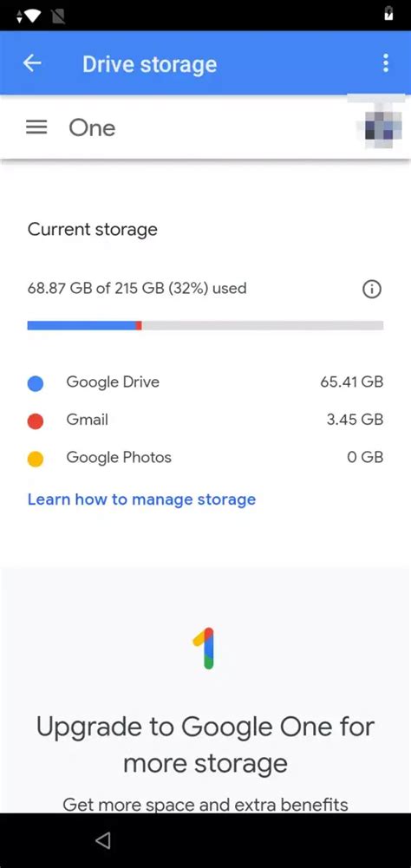Open the hamburger navigation menu

click(x=36, y=127)
